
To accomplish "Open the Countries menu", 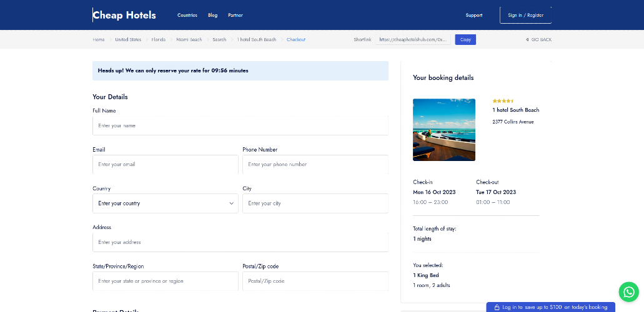I will (187, 15).
